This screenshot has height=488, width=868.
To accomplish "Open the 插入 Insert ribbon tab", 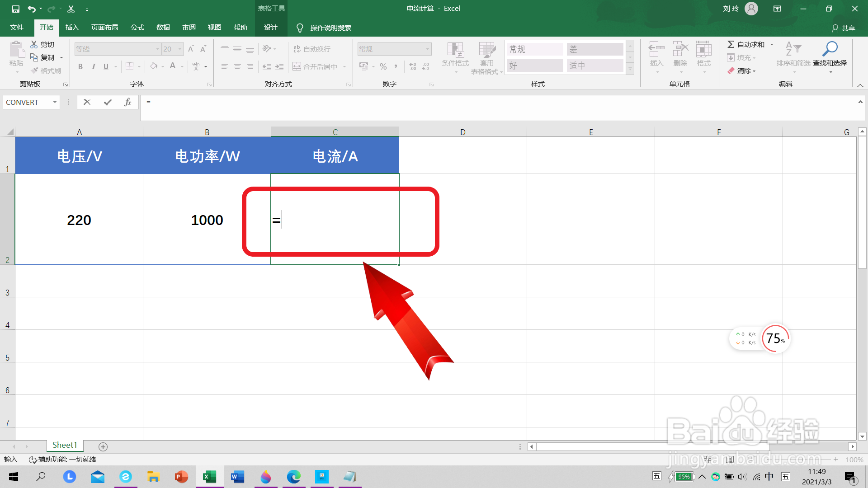I will pyautogui.click(x=72, y=28).
